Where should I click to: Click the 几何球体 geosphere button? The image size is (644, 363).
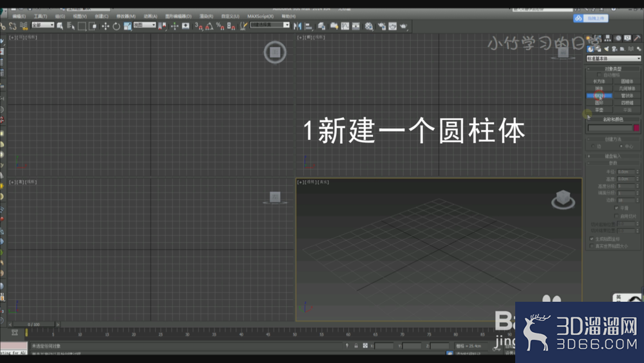[627, 88]
